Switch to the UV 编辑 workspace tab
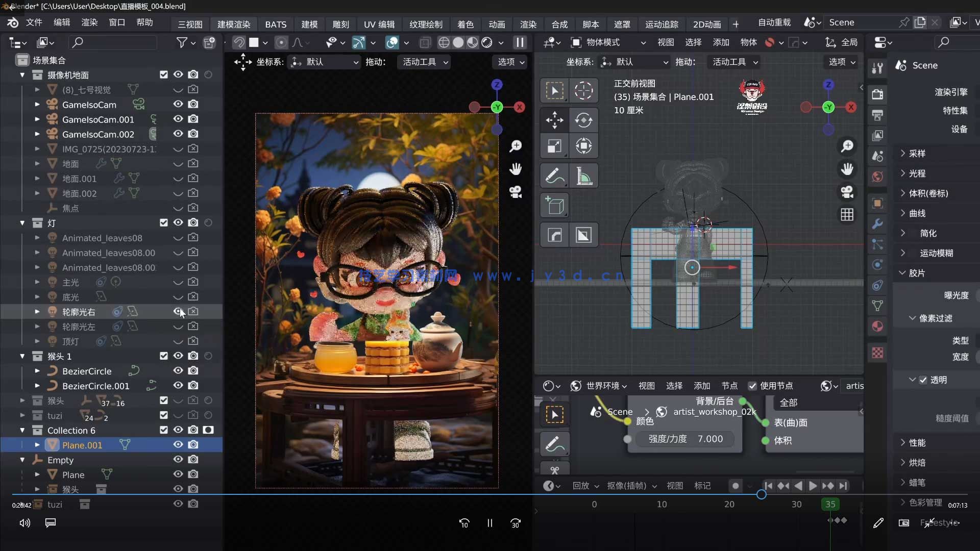 (x=379, y=24)
